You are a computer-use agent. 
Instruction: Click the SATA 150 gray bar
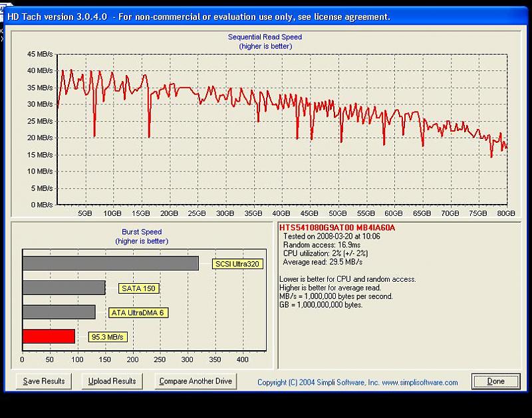coord(64,288)
